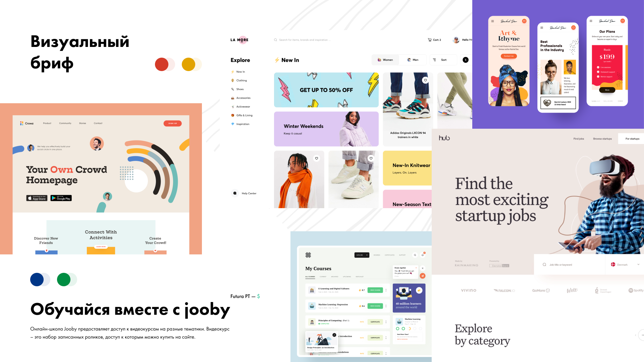The width and height of the screenshot is (644, 362).
Task: Select the Inspiration menu item in sidebar
Action: tap(243, 124)
